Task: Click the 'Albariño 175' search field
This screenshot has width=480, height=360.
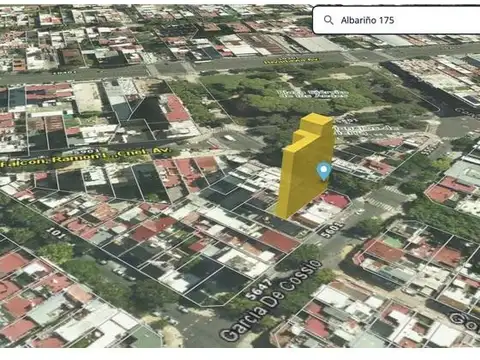Action: (x=396, y=20)
